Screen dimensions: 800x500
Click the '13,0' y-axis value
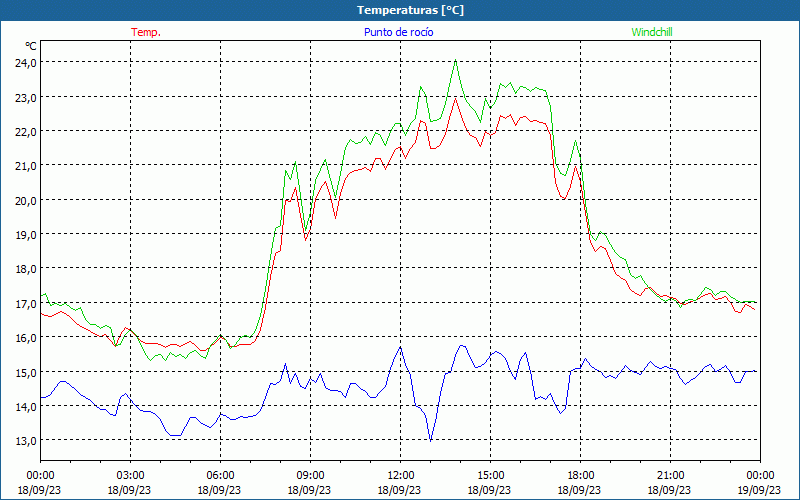coord(25,441)
